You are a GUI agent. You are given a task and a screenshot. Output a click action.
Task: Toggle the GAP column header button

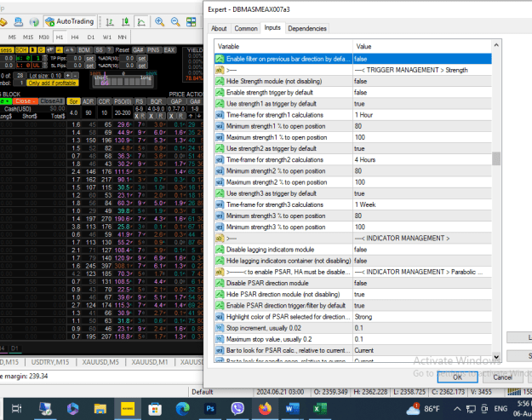click(x=176, y=101)
